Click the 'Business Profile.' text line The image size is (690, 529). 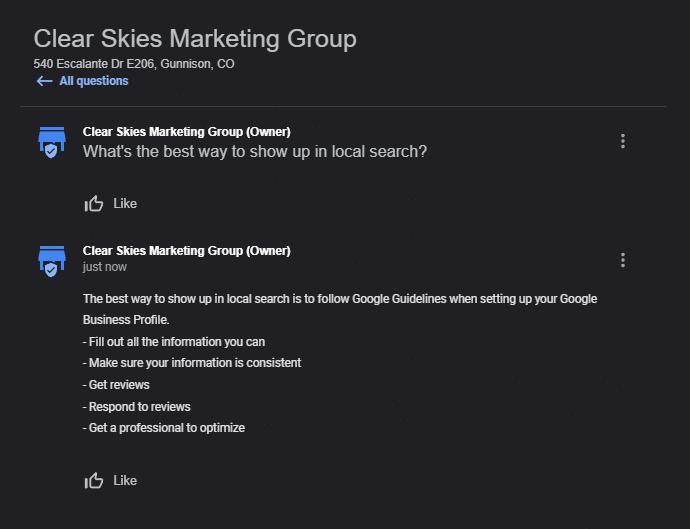126,320
